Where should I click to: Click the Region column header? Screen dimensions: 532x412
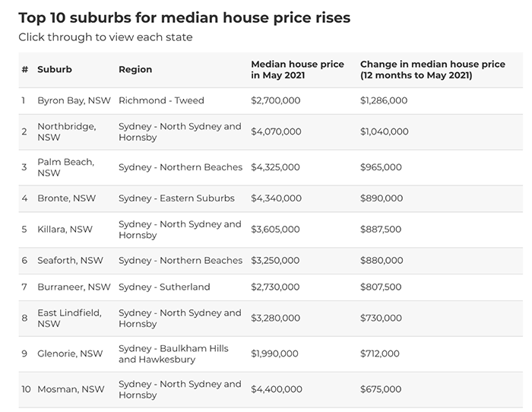135,70
